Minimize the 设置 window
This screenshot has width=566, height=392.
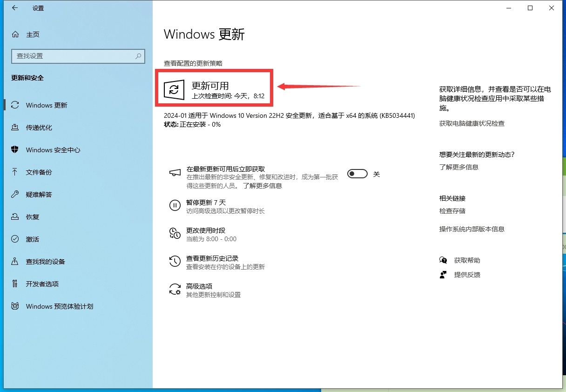coord(509,8)
